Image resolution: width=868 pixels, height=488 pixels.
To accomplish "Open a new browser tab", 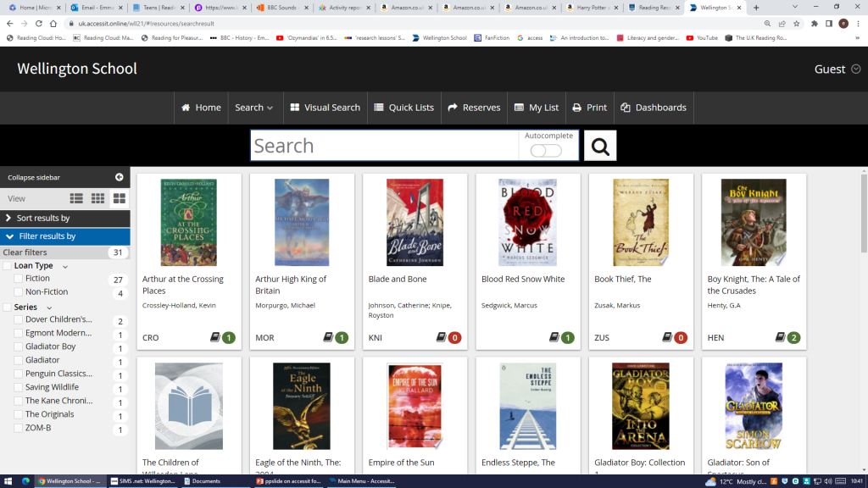I will pos(756,8).
